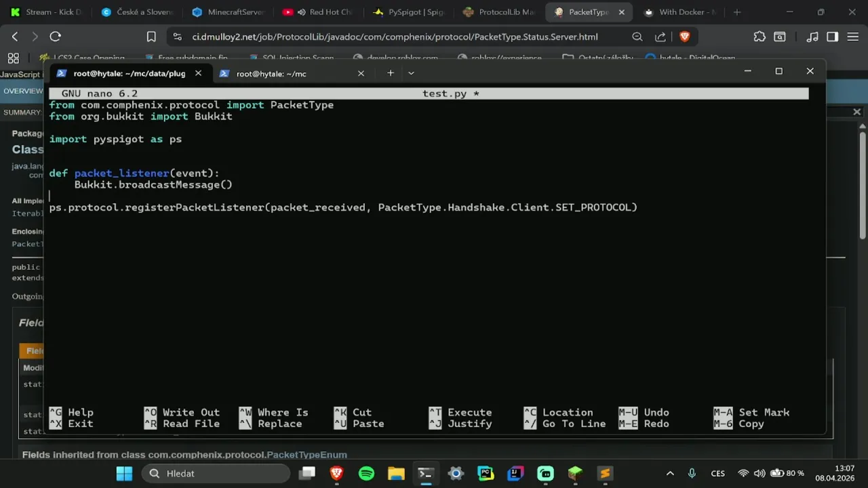Open hytale - DigitalOcean bookmark
The image size is (868, 488).
tap(690, 58)
